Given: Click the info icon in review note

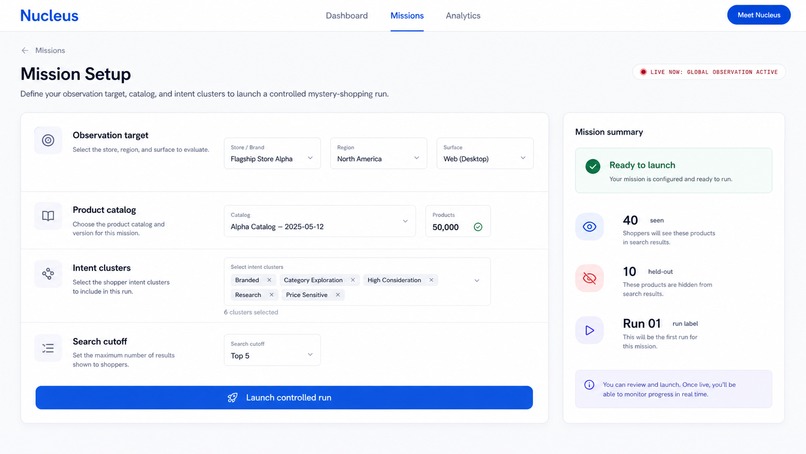Looking at the screenshot, I should pos(590,385).
